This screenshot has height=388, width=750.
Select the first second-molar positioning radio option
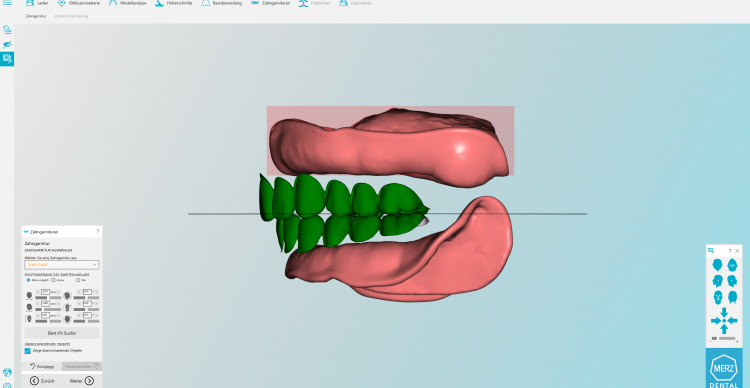pyautogui.click(x=28, y=280)
